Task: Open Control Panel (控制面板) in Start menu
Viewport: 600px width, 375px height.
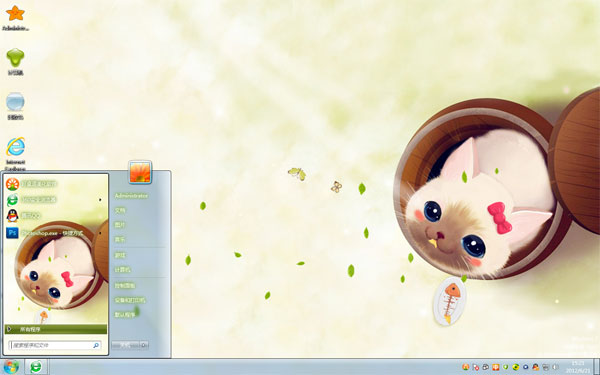Action: (125, 285)
